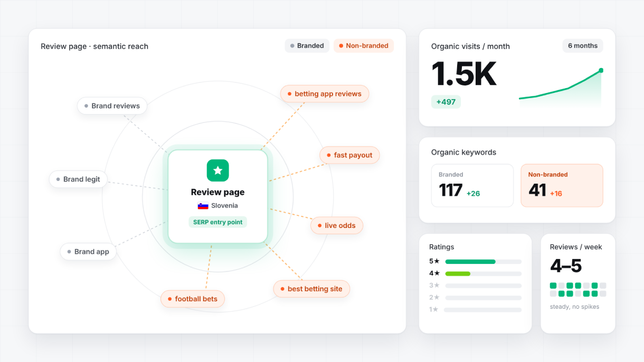Open the Branded keywords card showing 117
The height and width of the screenshot is (362, 644).
(x=472, y=185)
